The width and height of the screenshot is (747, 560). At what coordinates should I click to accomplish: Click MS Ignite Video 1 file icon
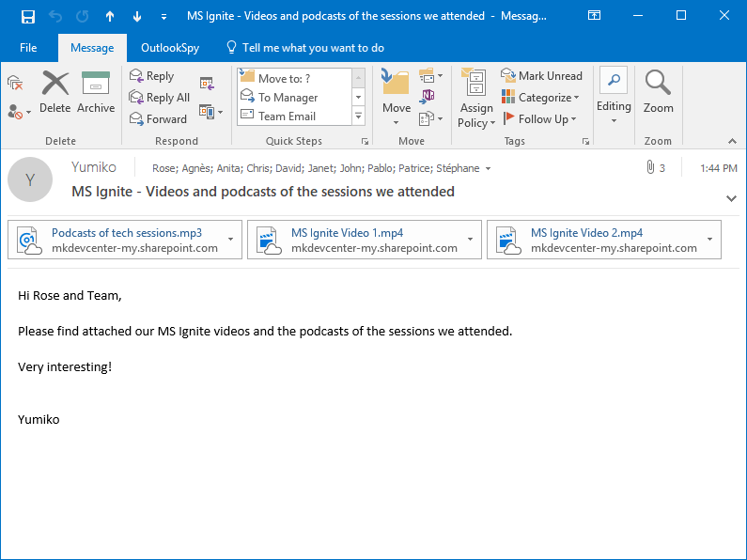tap(269, 241)
